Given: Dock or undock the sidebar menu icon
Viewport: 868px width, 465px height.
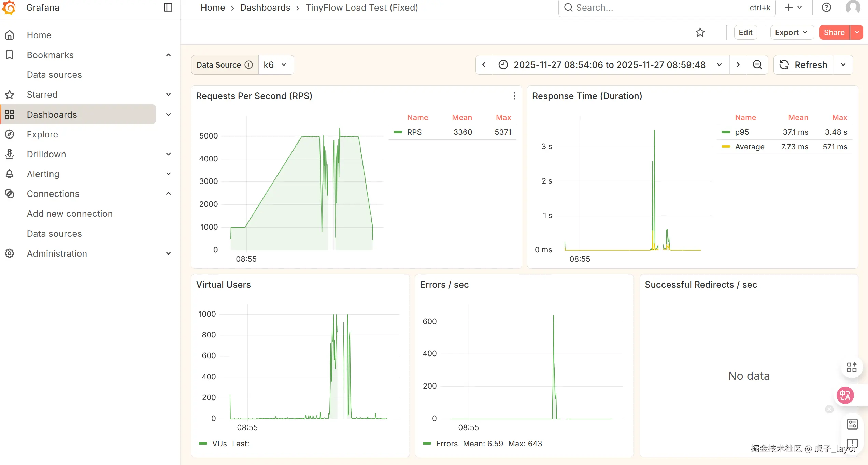Looking at the screenshot, I should click(168, 8).
